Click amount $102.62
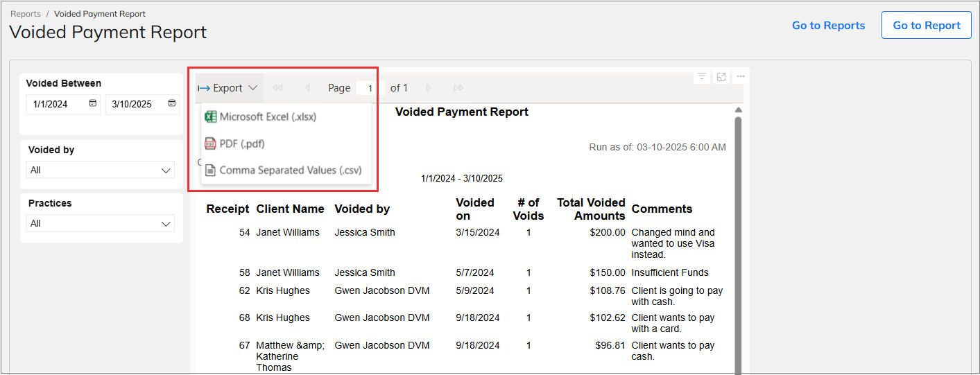The height and width of the screenshot is (375, 980). pyautogui.click(x=608, y=317)
